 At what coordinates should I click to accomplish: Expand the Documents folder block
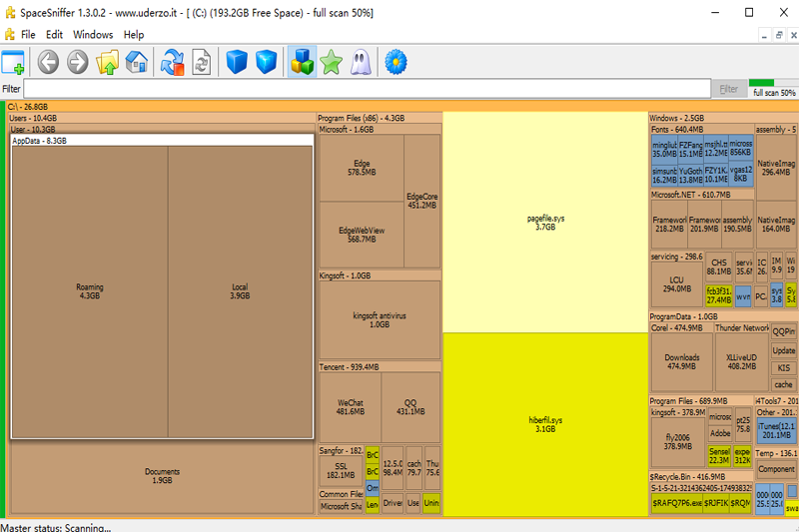pos(162,475)
